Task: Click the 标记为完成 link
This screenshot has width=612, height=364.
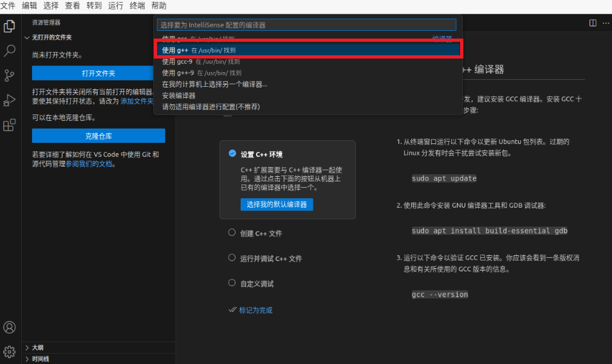Action: tap(255, 310)
